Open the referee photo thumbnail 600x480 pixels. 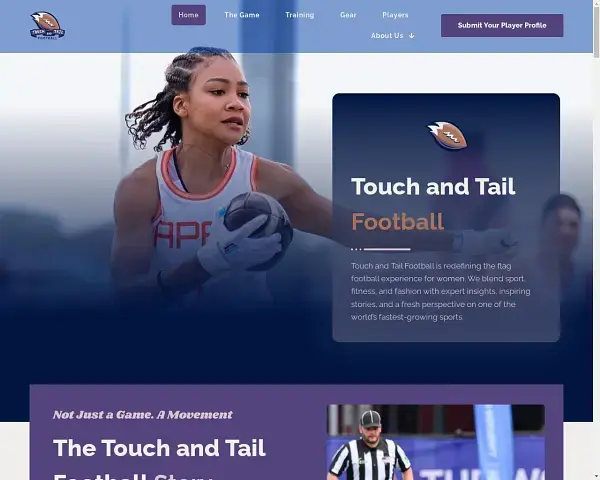435,442
